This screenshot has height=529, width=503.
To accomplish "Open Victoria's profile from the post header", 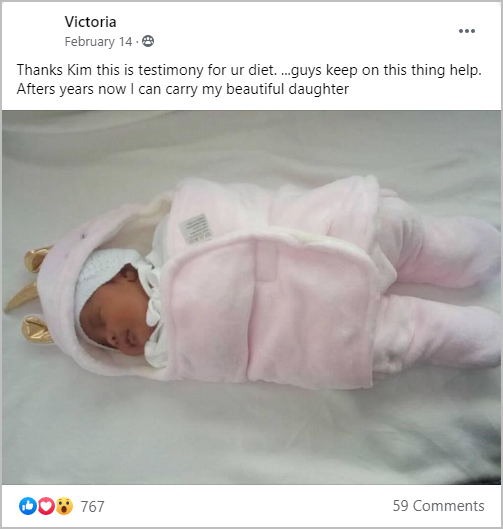I will (x=90, y=22).
